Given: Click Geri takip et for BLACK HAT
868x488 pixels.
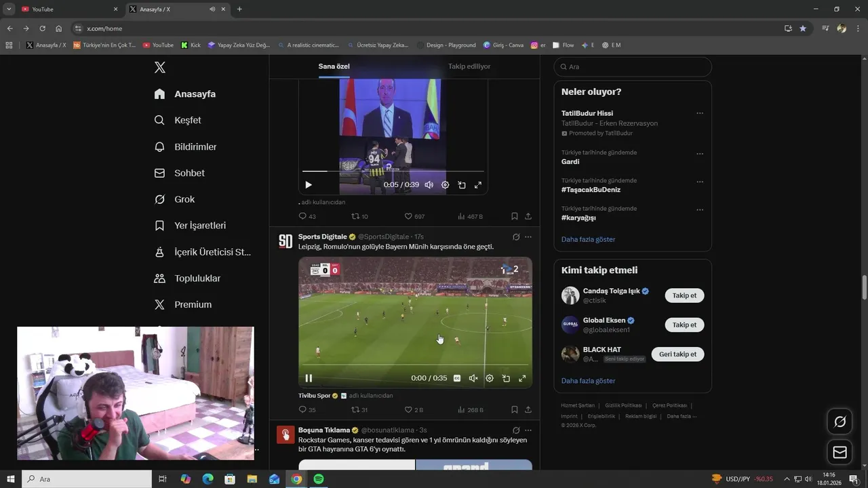Looking at the screenshot, I should point(677,354).
